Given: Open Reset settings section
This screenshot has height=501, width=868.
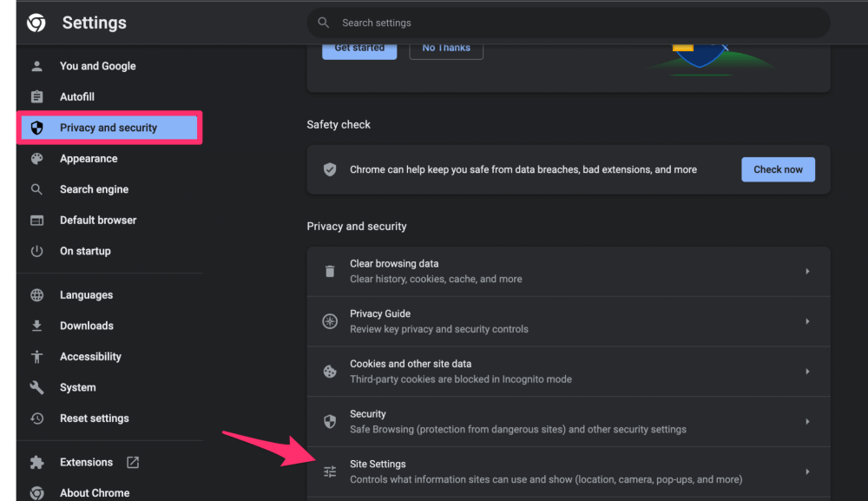Looking at the screenshot, I should [94, 419].
